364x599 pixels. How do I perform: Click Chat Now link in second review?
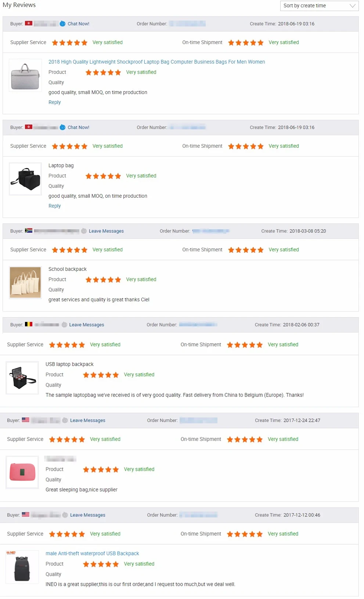78,128
